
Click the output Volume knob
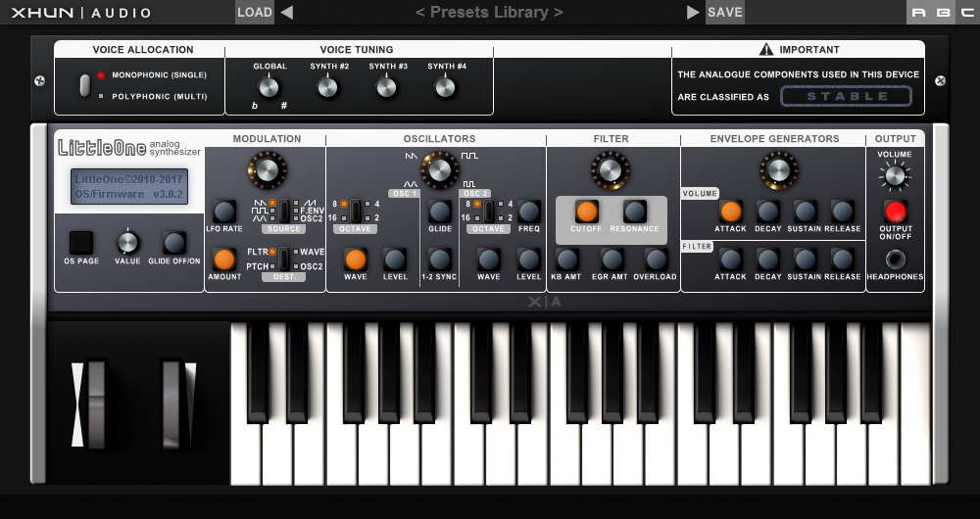click(x=895, y=176)
